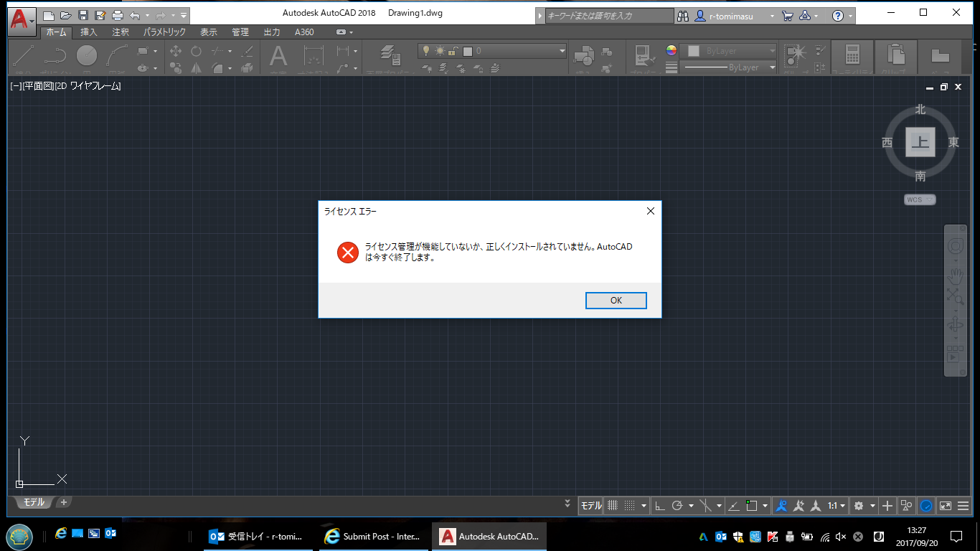Viewport: 980px width, 551px height.
Task: Close the ライセンス エラー dialog with X
Action: tap(650, 211)
